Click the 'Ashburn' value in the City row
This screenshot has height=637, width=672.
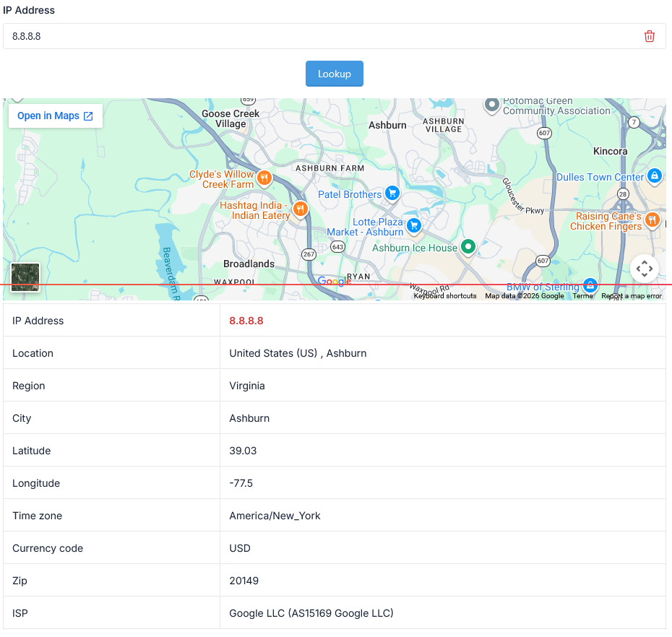pyautogui.click(x=249, y=418)
